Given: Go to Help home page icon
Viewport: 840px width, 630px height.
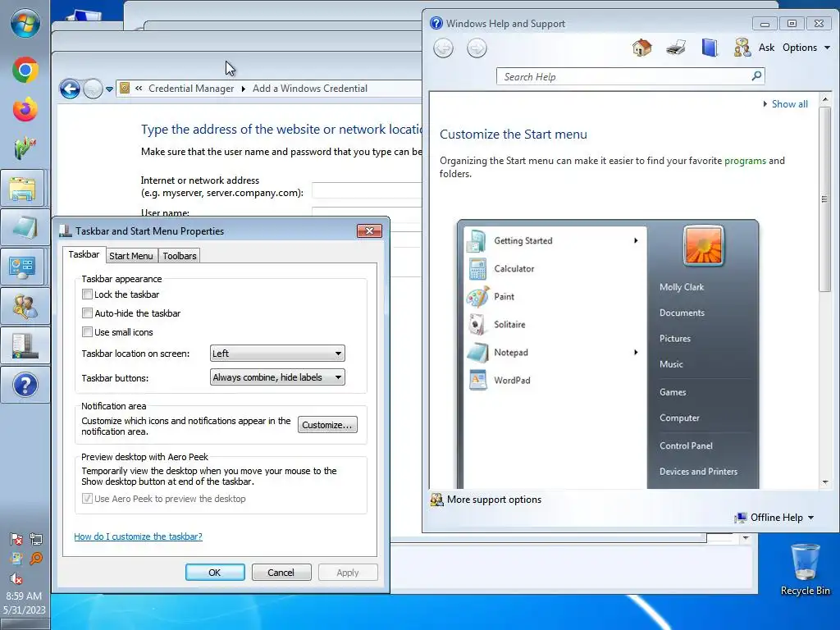Looking at the screenshot, I should coord(641,48).
